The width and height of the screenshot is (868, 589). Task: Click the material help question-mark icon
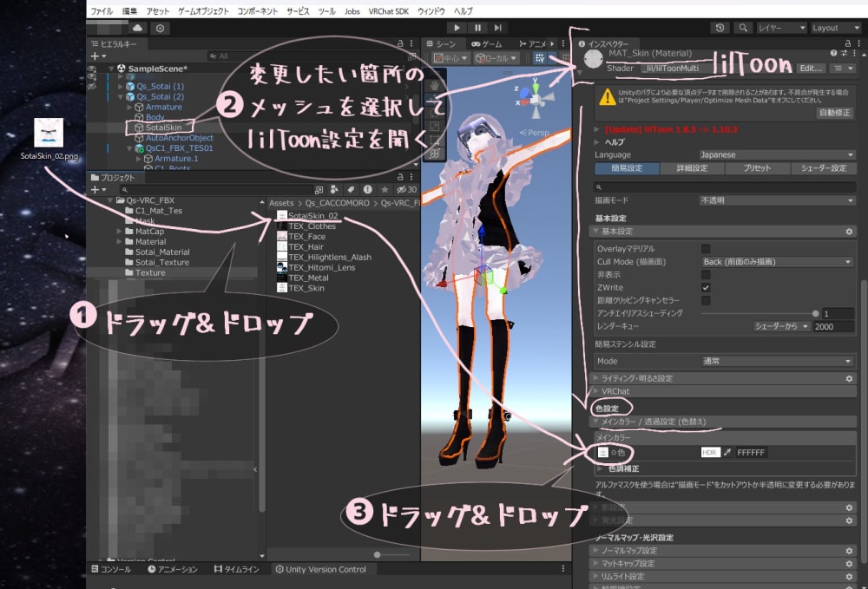833,53
